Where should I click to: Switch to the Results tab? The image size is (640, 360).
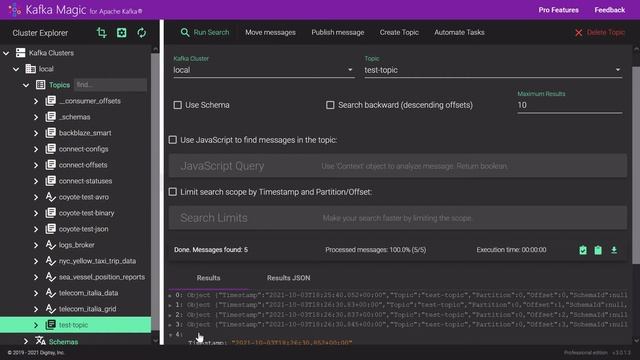209,278
